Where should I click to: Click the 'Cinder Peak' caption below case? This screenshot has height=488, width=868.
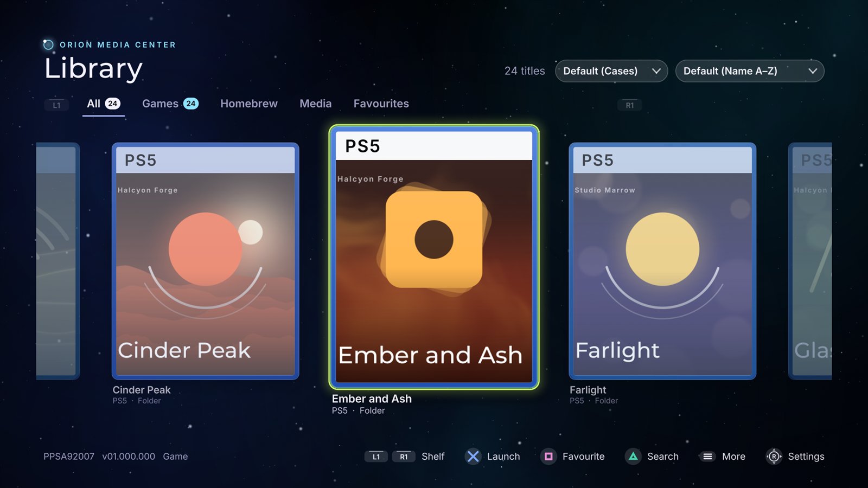point(142,390)
